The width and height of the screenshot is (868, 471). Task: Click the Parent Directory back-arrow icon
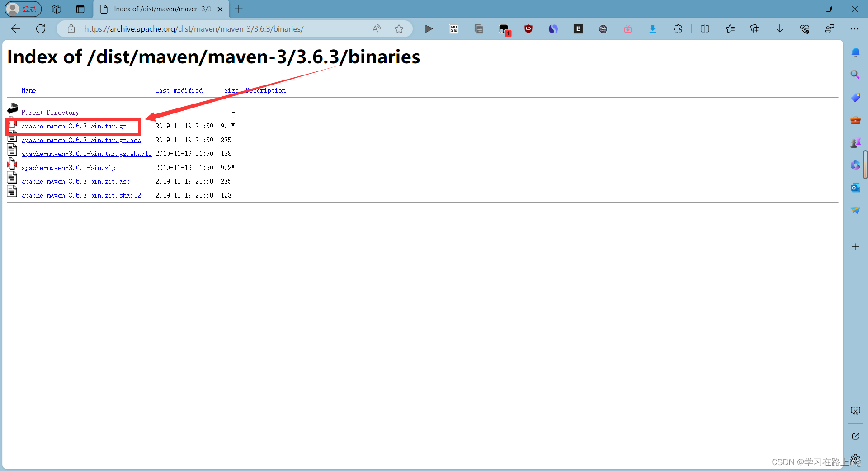tap(12, 108)
